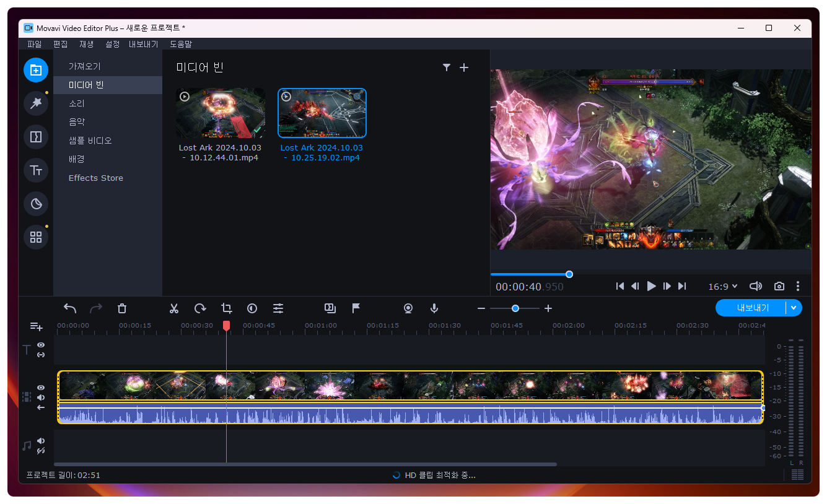
Task: Select 배경 in the side list
Action: coord(108,159)
